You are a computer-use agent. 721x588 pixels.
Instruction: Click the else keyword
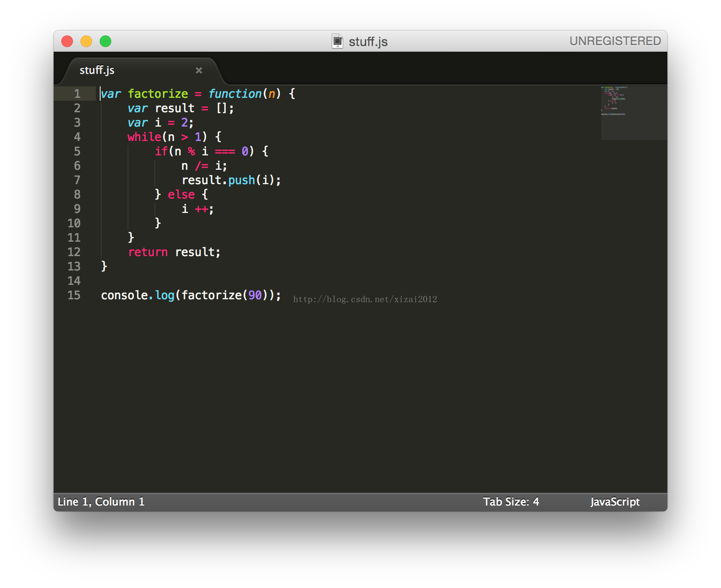pyautogui.click(x=181, y=194)
